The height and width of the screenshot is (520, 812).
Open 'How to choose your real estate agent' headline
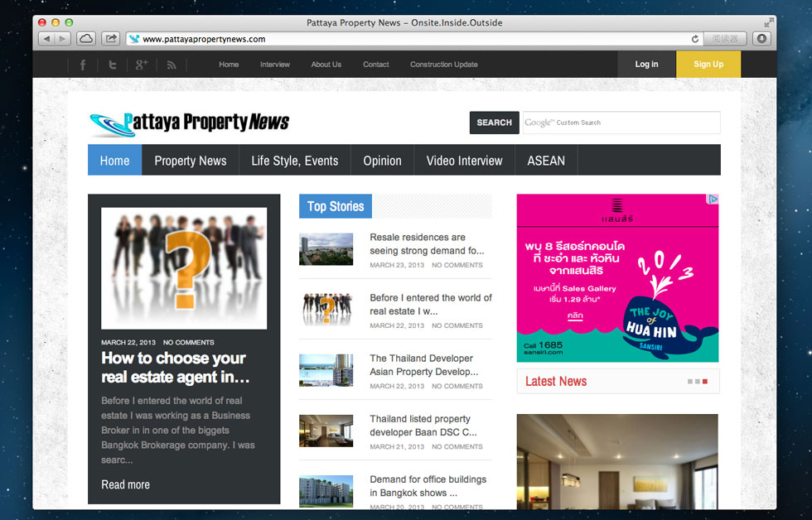(176, 368)
